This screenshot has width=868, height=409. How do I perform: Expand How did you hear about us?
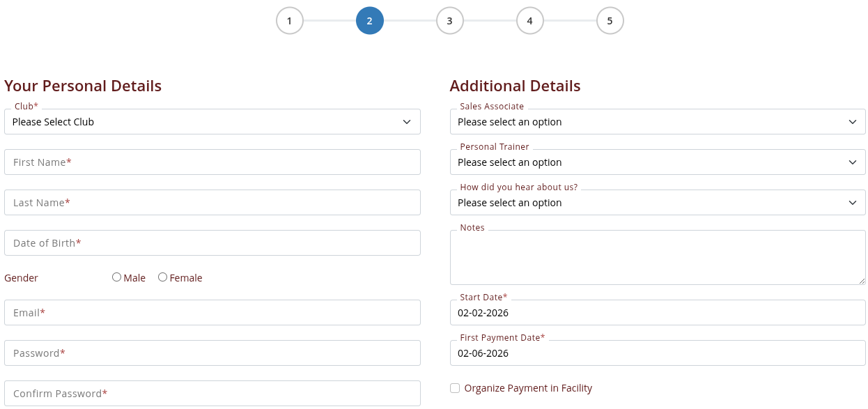(658, 203)
